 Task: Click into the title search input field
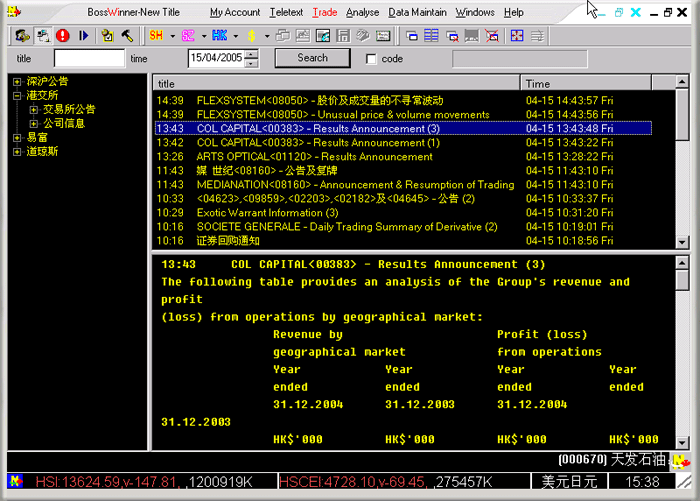pyautogui.click(x=89, y=58)
